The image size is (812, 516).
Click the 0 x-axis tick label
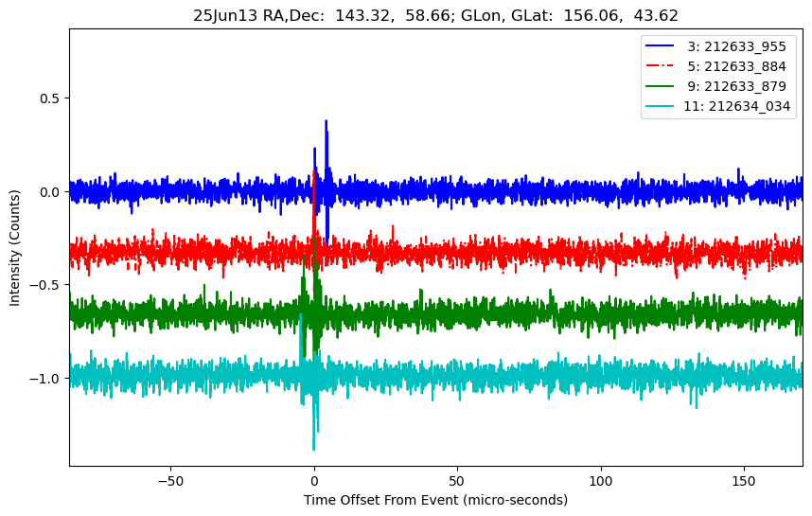tap(314, 481)
